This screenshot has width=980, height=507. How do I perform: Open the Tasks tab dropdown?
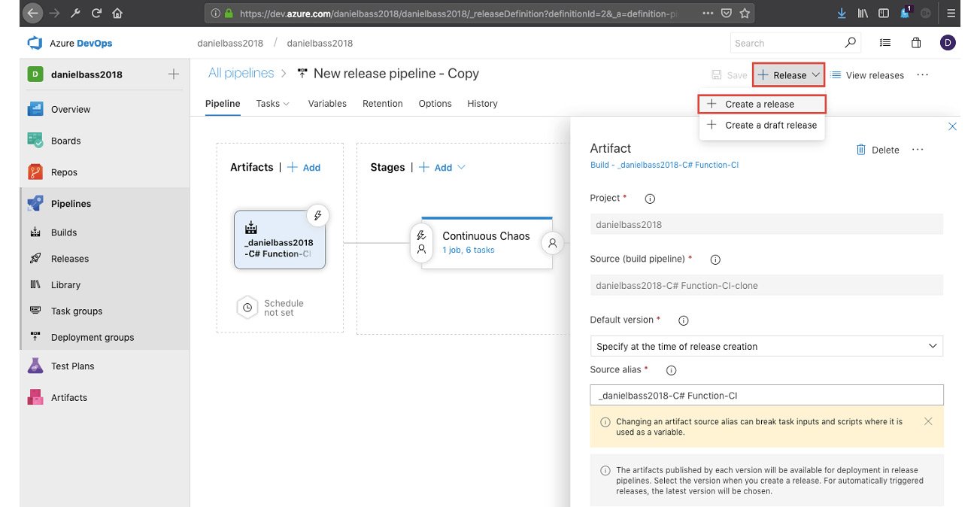(x=272, y=104)
